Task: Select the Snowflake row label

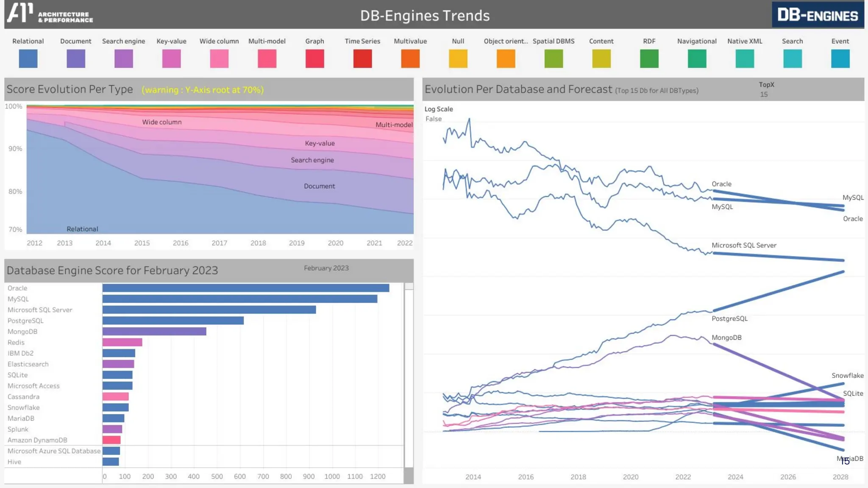Action: point(23,408)
